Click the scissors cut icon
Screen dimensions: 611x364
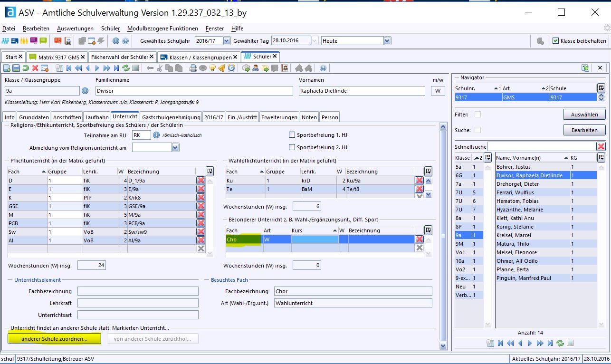pos(160,68)
